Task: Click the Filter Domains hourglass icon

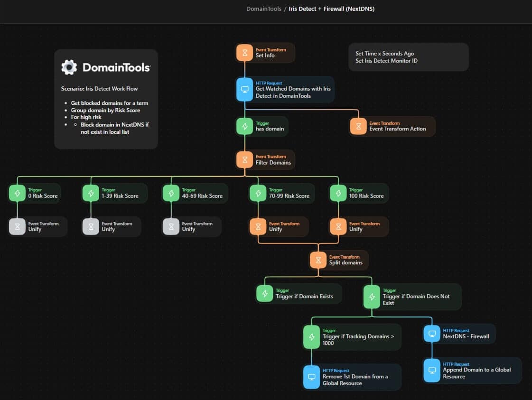Action: 244,160
